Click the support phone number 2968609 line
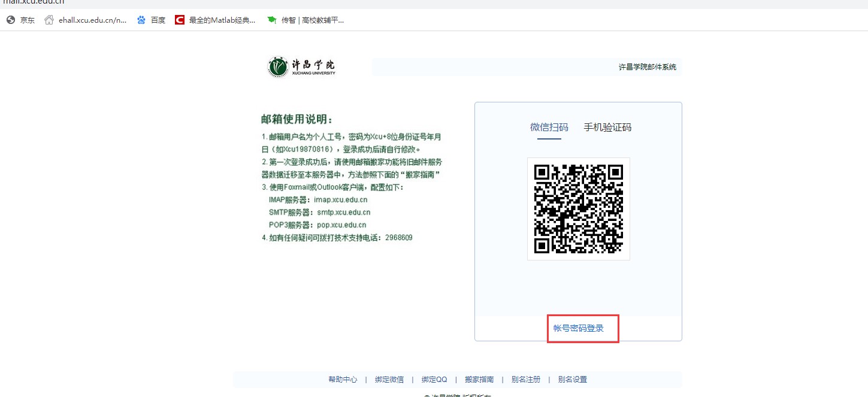 pyautogui.click(x=337, y=238)
